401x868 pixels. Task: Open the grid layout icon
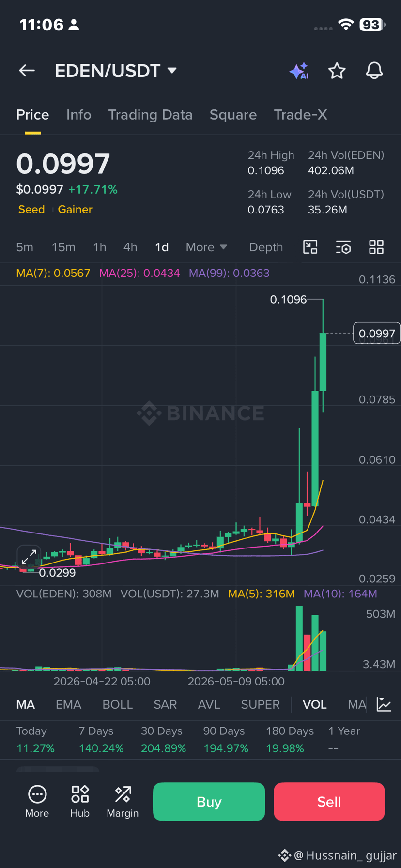[376, 247]
